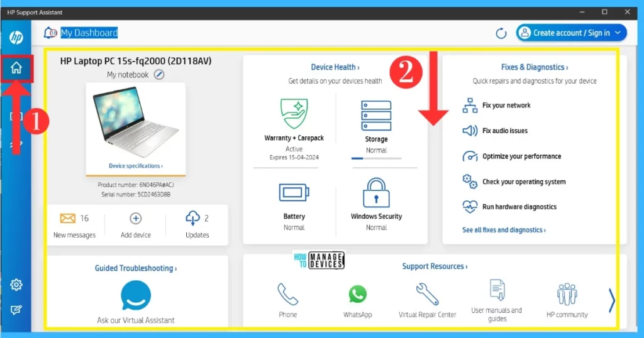Click See all fixes and diagnostics link
This screenshot has height=338, width=644.
504,230
